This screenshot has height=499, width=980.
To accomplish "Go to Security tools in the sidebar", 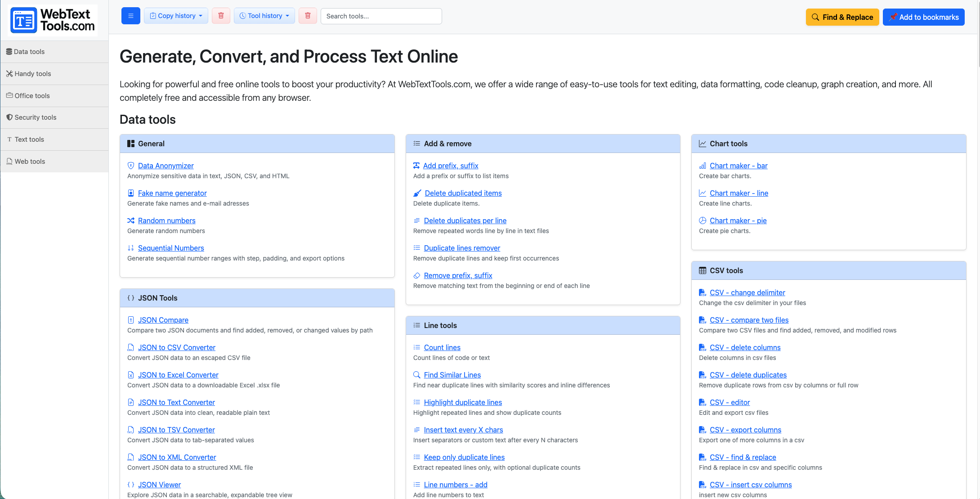I will click(54, 117).
